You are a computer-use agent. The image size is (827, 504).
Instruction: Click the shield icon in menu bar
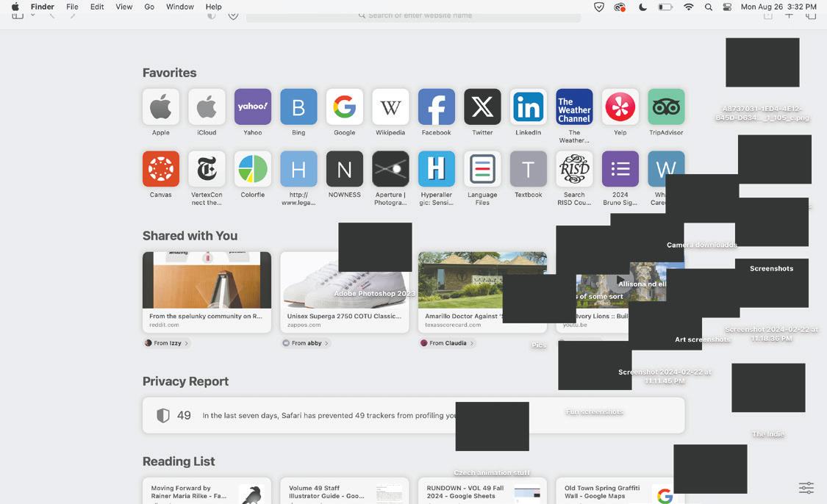[x=598, y=7]
